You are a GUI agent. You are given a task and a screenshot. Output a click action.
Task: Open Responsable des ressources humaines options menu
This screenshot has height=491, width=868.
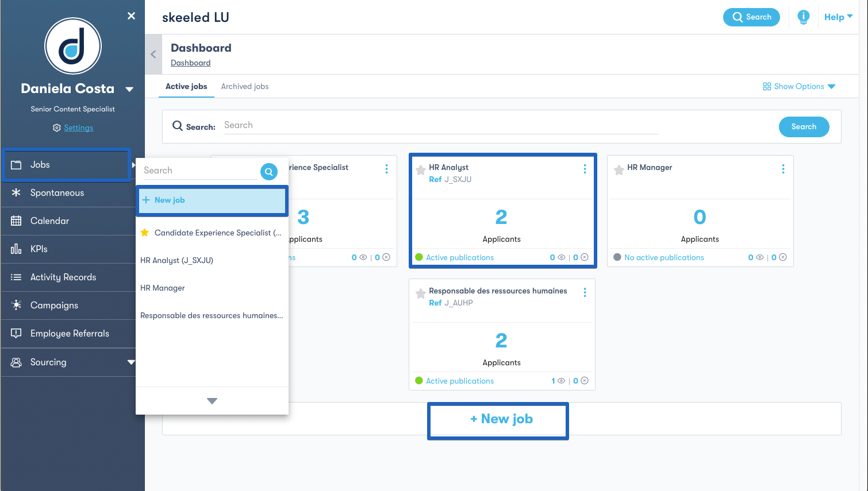[x=585, y=292]
